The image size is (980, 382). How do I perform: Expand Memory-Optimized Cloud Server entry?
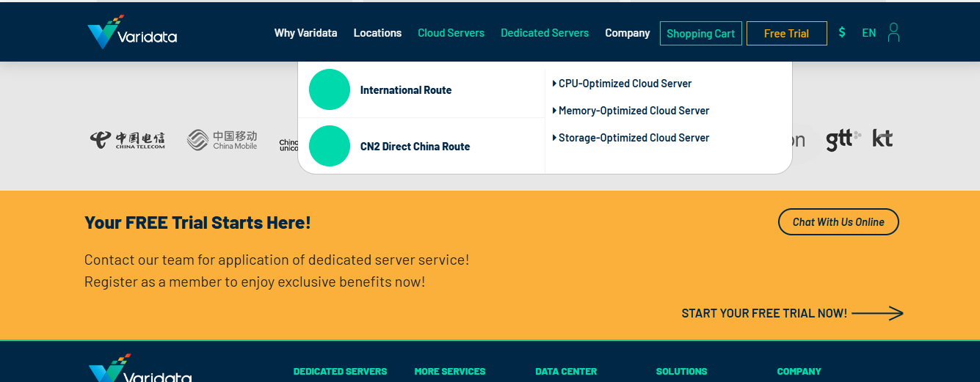(631, 111)
